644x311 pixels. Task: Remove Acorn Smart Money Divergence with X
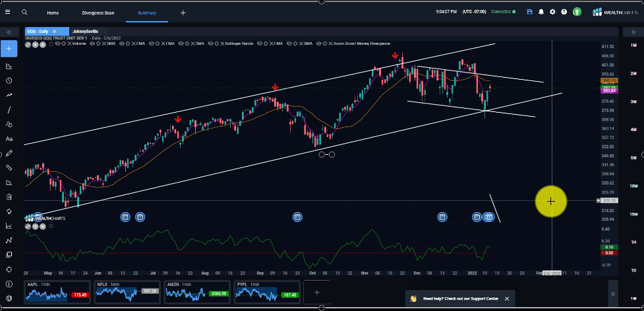click(330, 43)
